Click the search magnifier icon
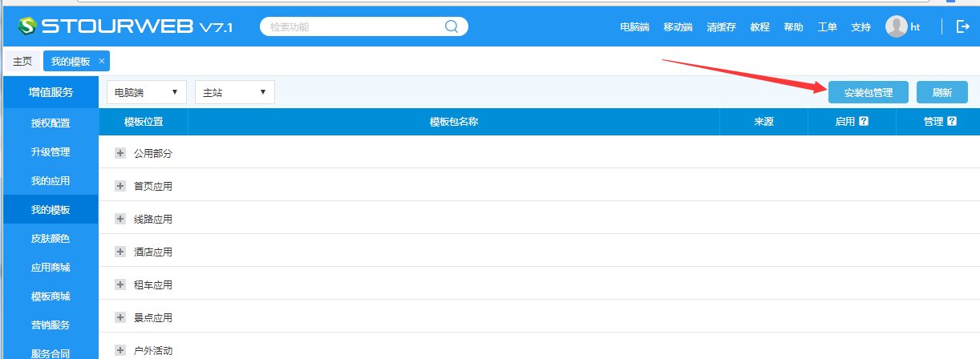This screenshot has width=980, height=359. pos(452,26)
